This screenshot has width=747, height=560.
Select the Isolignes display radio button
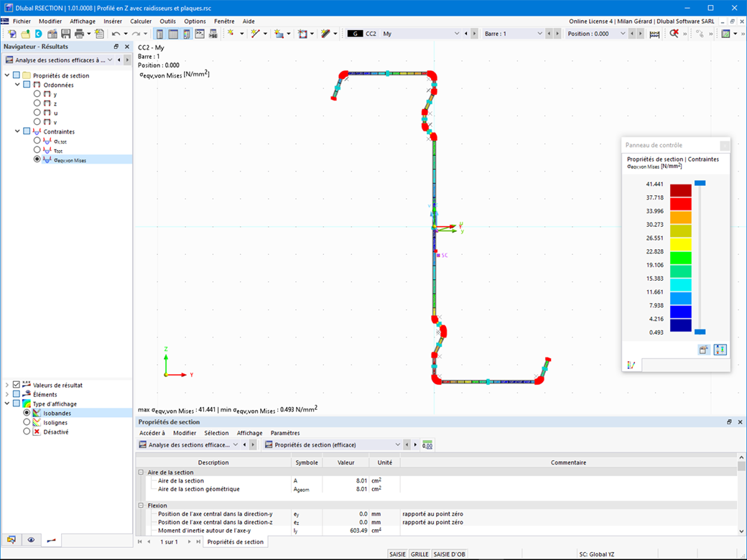pos(27,422)
